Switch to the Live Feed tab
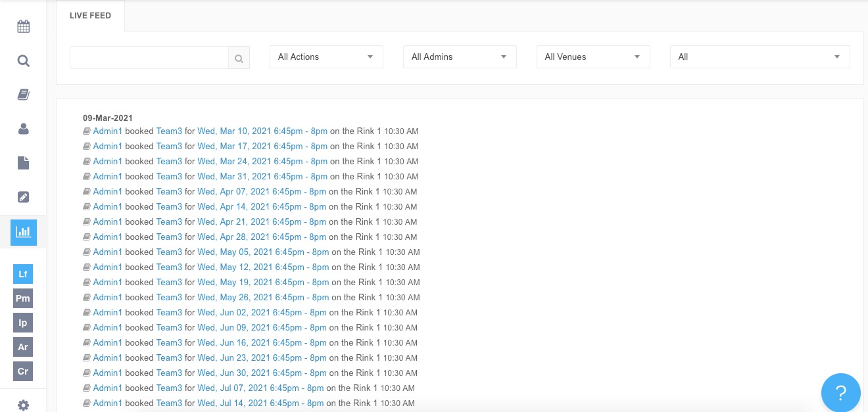Image resolution: width=868 pixels, height=412 pixels. [90, 16]
